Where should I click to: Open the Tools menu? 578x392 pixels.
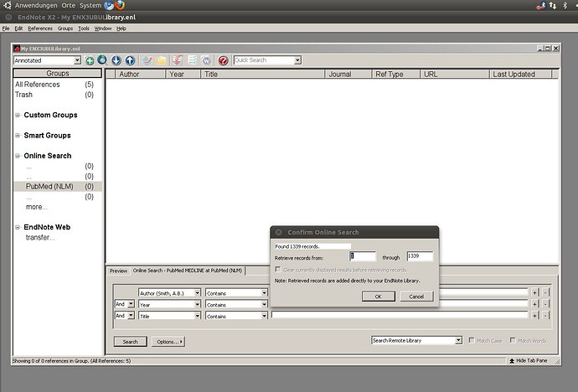coord(84,28)
